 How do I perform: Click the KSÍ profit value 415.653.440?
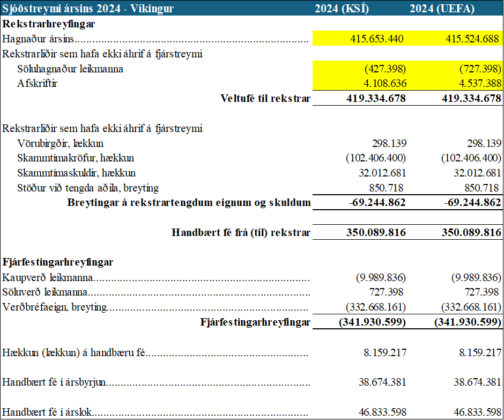[x=377, y=39]
